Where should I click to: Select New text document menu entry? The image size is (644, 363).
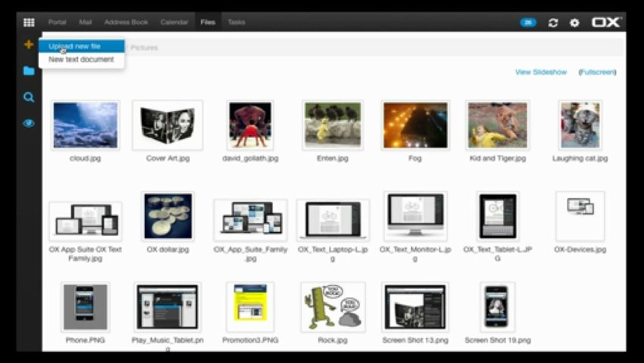coord(82,59)
